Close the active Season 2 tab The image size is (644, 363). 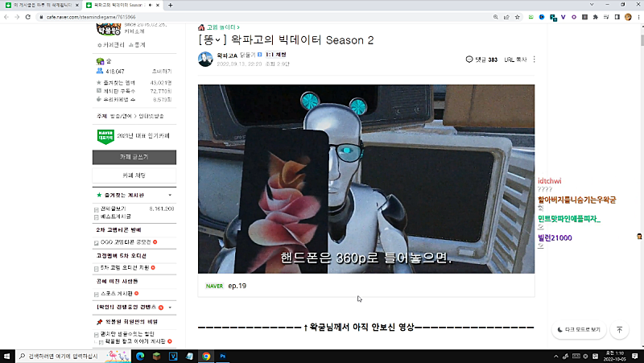[158, 5]
